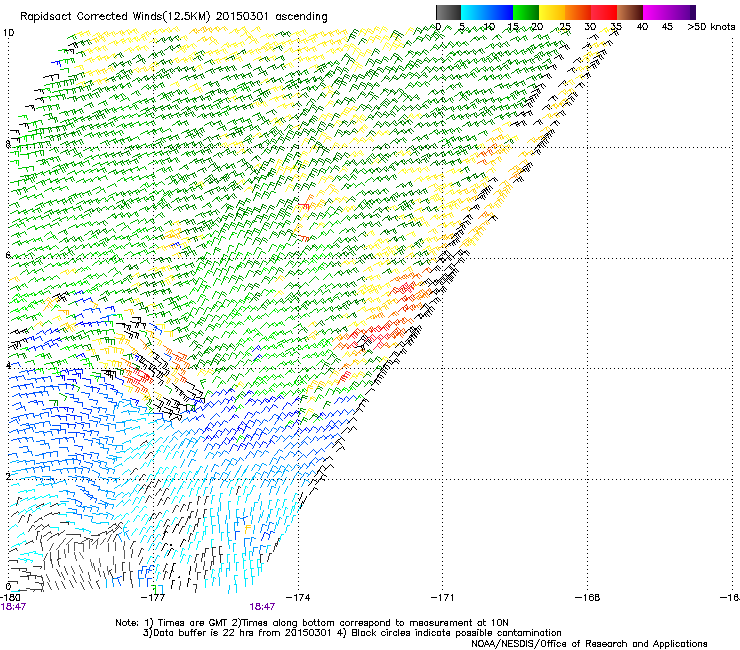Click the '4' latitude axis label
This screenshot has width=740, height=650.
(x=8, y=365)
